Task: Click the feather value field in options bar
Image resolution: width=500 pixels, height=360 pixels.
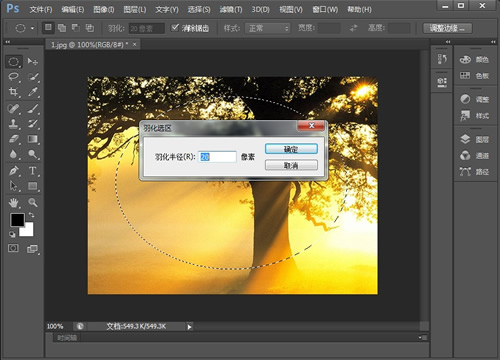Action: [146, 28]
